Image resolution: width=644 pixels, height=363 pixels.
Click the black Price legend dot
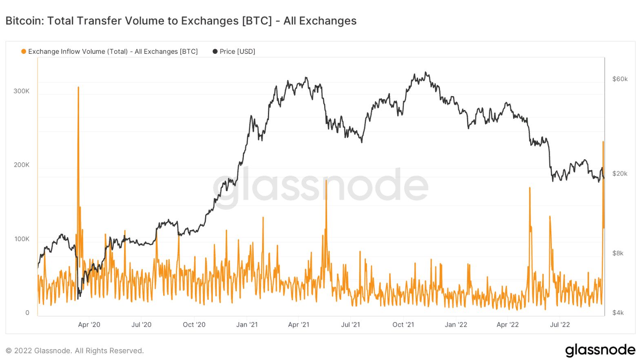215,51
